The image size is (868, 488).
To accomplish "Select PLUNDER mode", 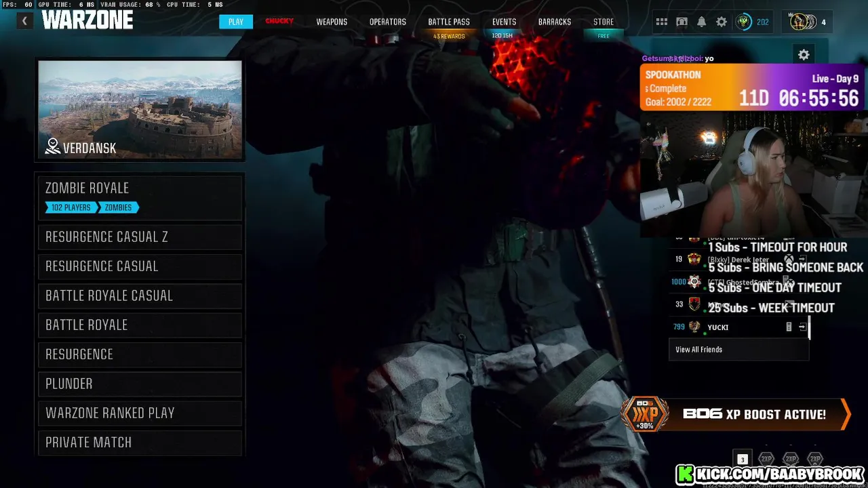I will 140,384.
